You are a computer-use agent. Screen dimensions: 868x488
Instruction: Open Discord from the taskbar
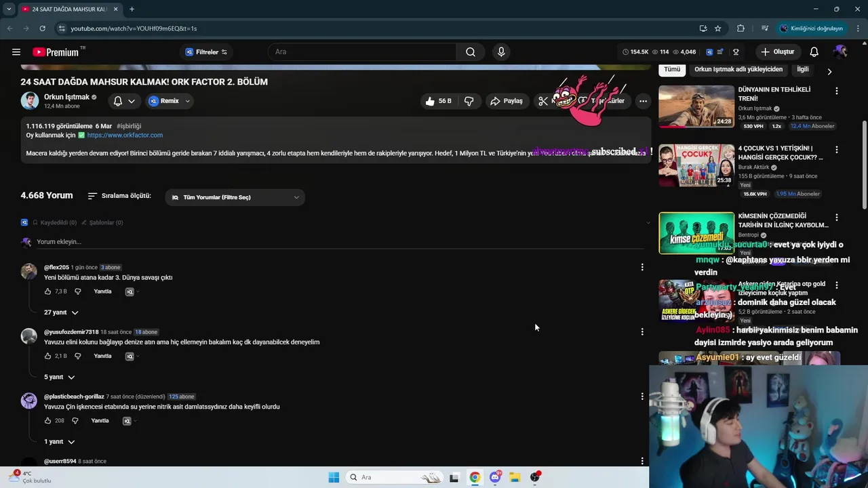495,477
